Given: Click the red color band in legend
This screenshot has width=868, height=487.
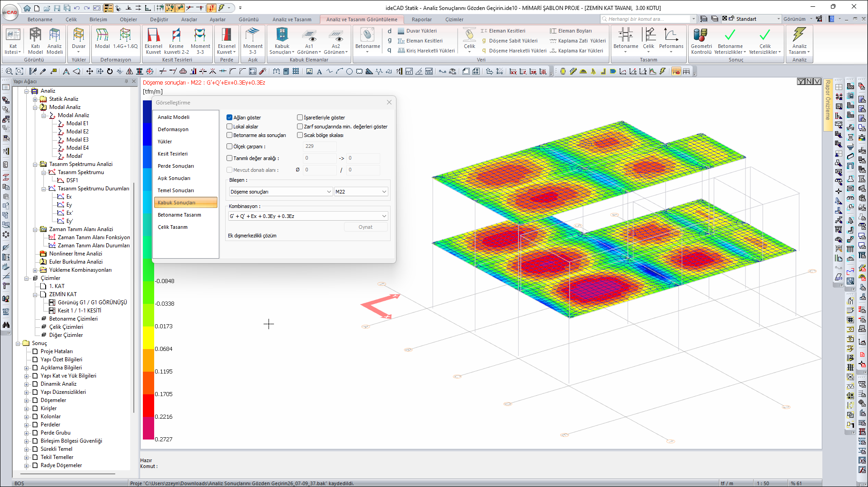Looking at the screenshot, I should tap(148, 405).
